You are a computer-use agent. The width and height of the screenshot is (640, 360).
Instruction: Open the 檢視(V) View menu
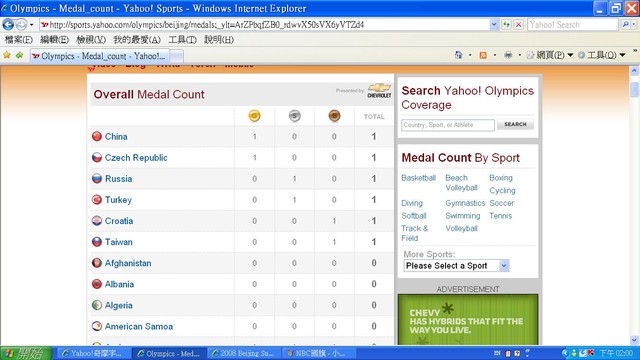click(x=91, y=40)
